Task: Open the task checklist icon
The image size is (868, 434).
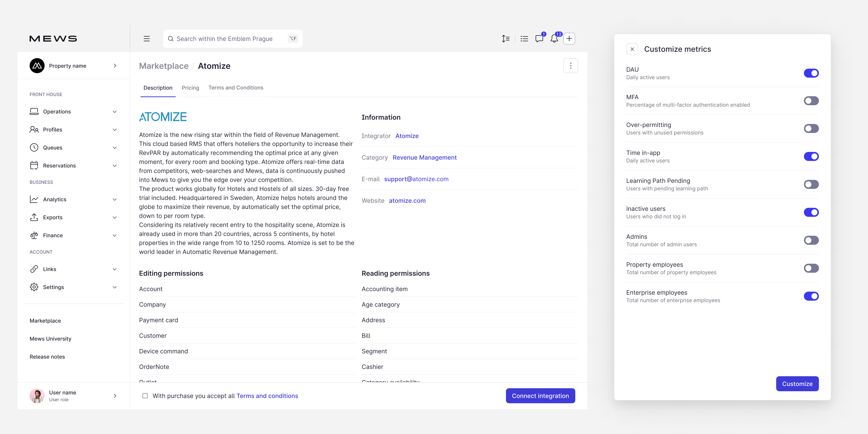Action: tap(524, 39)
